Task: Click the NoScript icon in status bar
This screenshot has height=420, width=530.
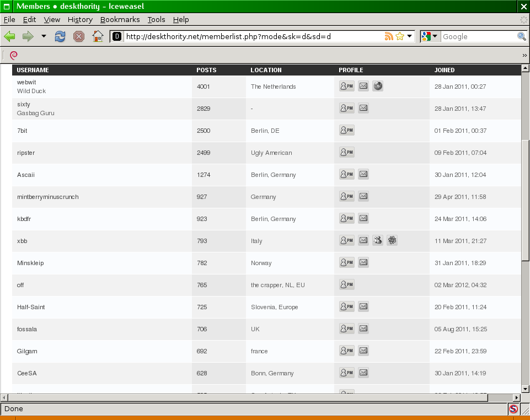Action: click(x=513, y=409)
